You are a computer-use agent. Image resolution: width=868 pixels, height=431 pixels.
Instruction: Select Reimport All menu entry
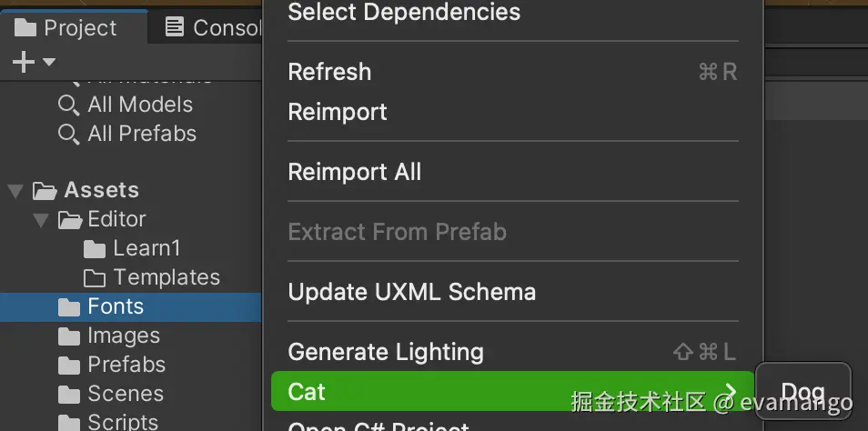(354, 172)
